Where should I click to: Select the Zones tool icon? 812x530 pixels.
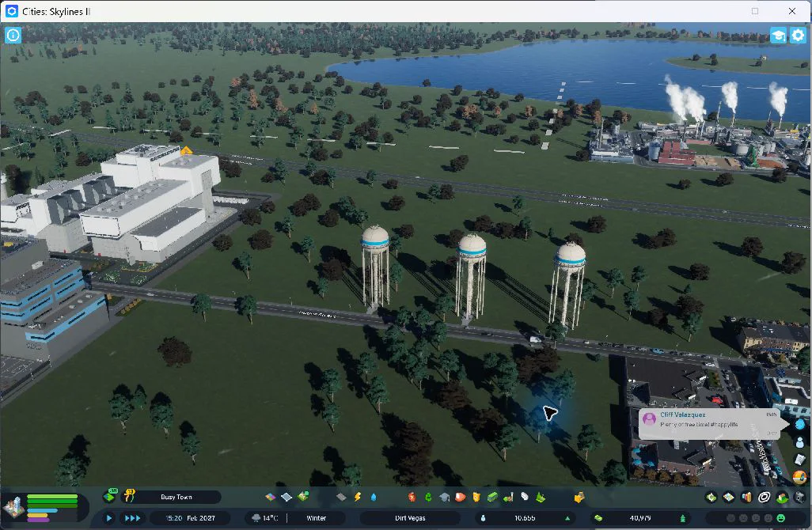tap(271, 497)
